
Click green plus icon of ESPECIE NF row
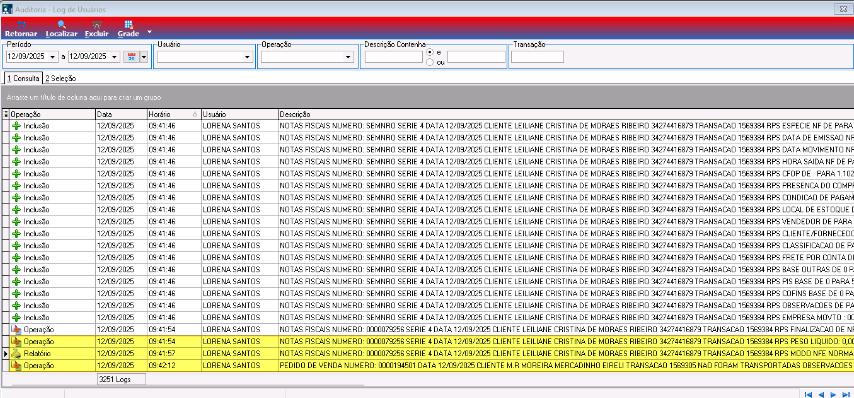point(16,126)
